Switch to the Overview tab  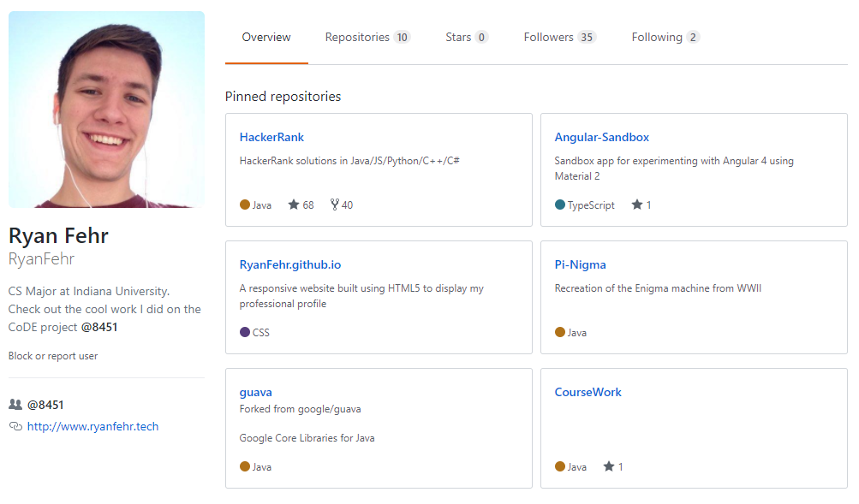coord(265,37)
